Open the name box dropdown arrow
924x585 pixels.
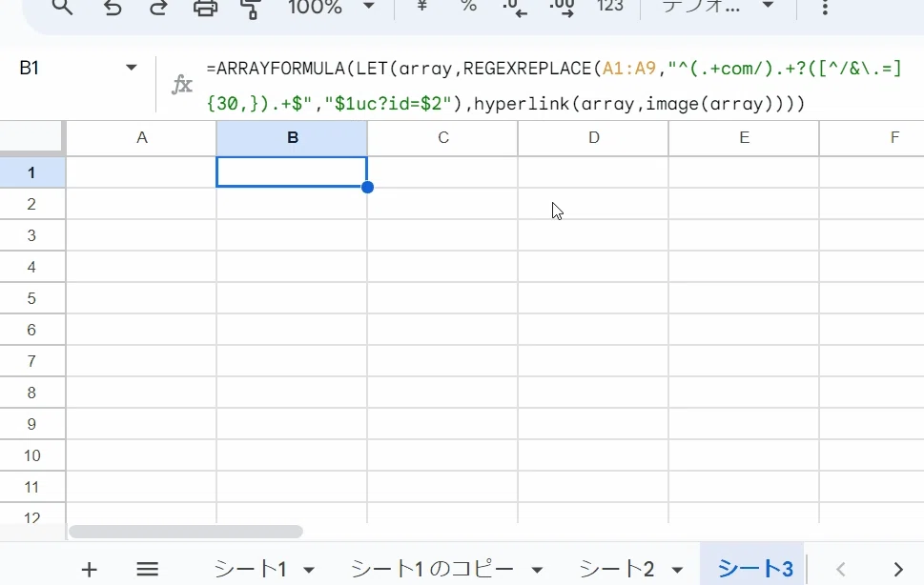click(x=132, y=68)
